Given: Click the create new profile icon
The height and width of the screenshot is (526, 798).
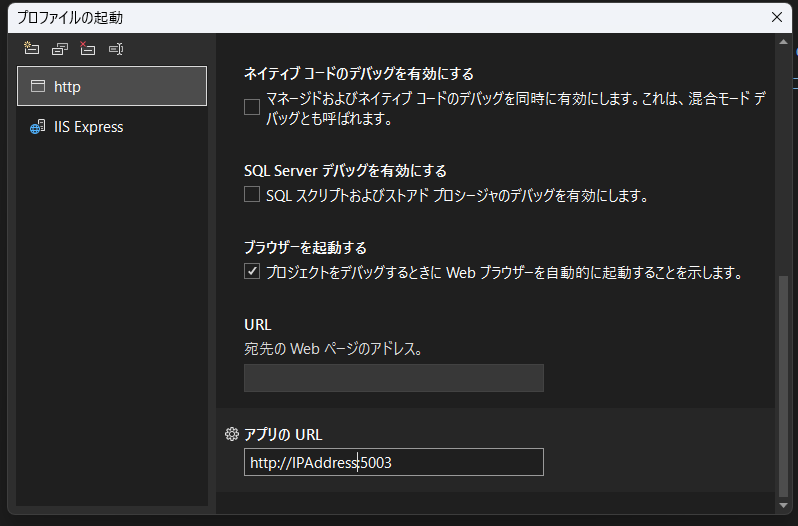Looking at the screenshot, I should pos(32,48).
